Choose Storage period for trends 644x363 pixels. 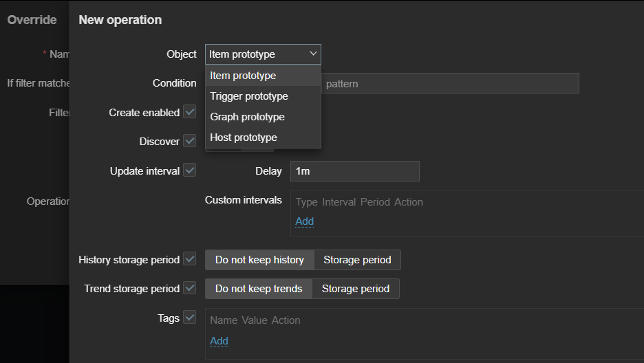click(x=355, y=289)
